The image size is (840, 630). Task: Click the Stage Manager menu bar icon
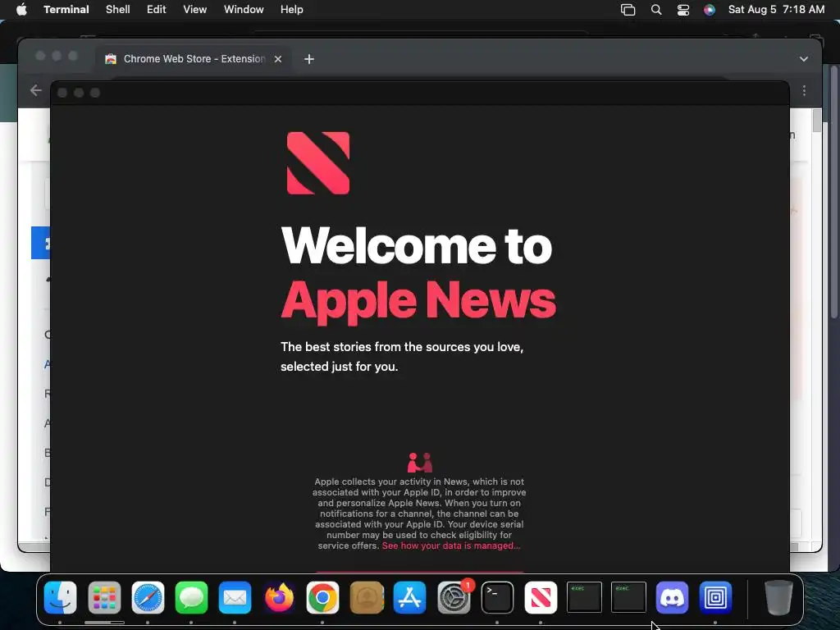(x=628, y=10)
